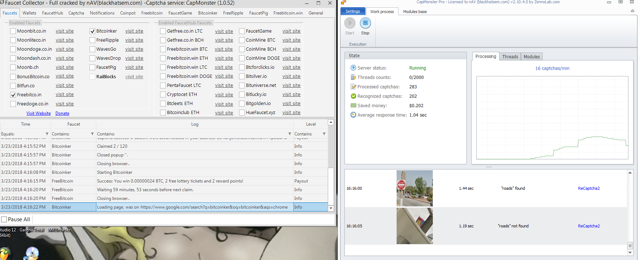This screenshot has width=644, height=260.
Task: Click visit site link for HueFaucet.xyz
Action: [292, 113]
